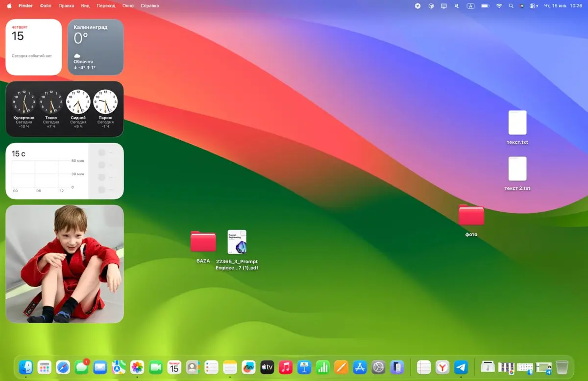Open the Файл menu
The height and width of the screenshot is (381, 588).
pyautogui.click(x=46, y=6)
